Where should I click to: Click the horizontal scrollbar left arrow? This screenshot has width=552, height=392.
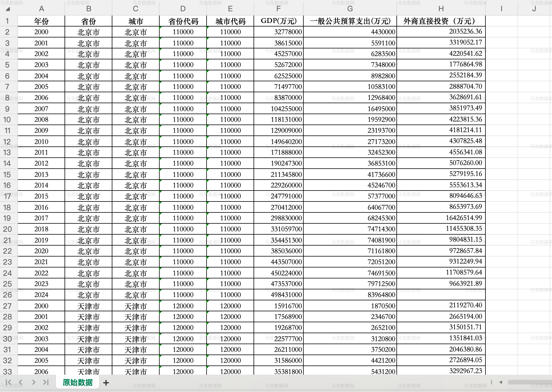click(501, 382)
